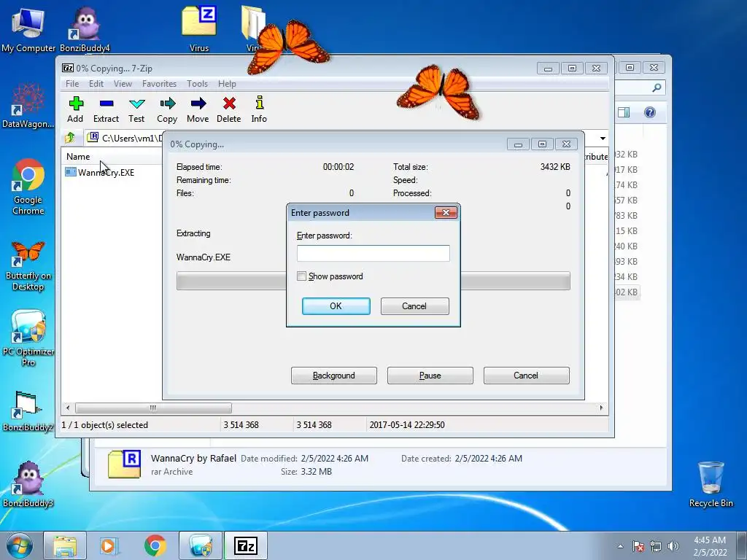Open the Help menu in 7-Zip

point(228,84)
